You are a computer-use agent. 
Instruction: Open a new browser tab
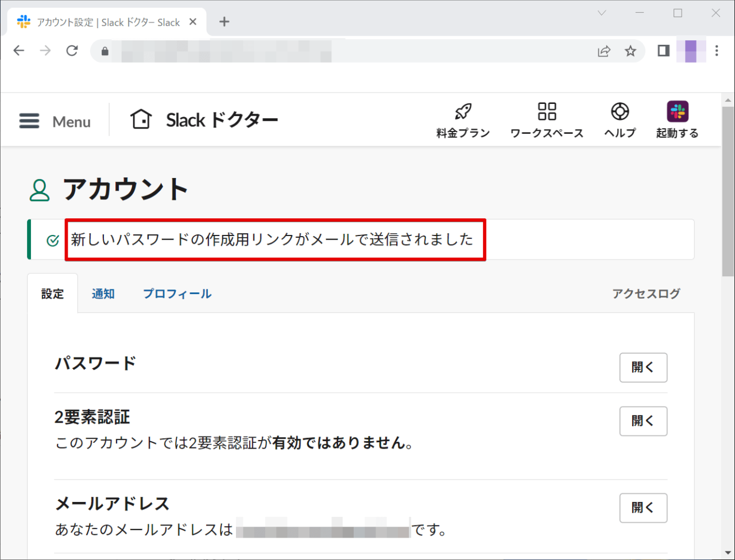[225, 22]
